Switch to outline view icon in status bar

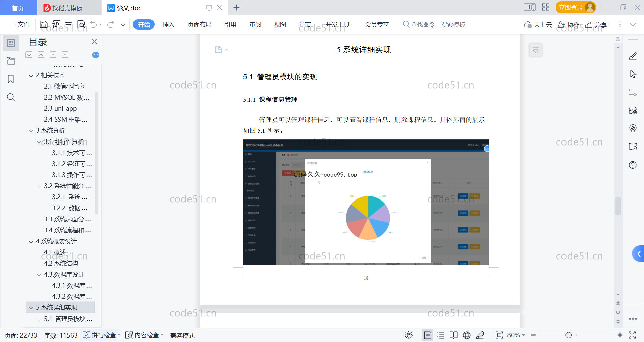pyautogui.click(x=441, y=335)
